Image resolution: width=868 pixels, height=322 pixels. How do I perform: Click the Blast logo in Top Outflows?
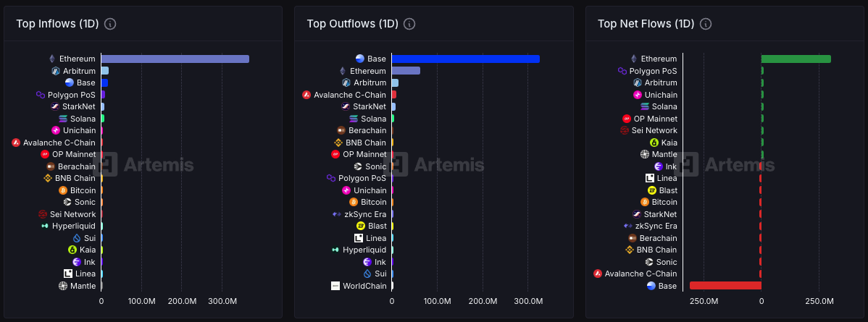coord(361,226)
